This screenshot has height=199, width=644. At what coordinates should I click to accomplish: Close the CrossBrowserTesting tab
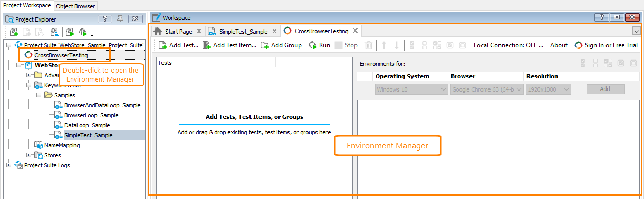[x=355, y=31]
